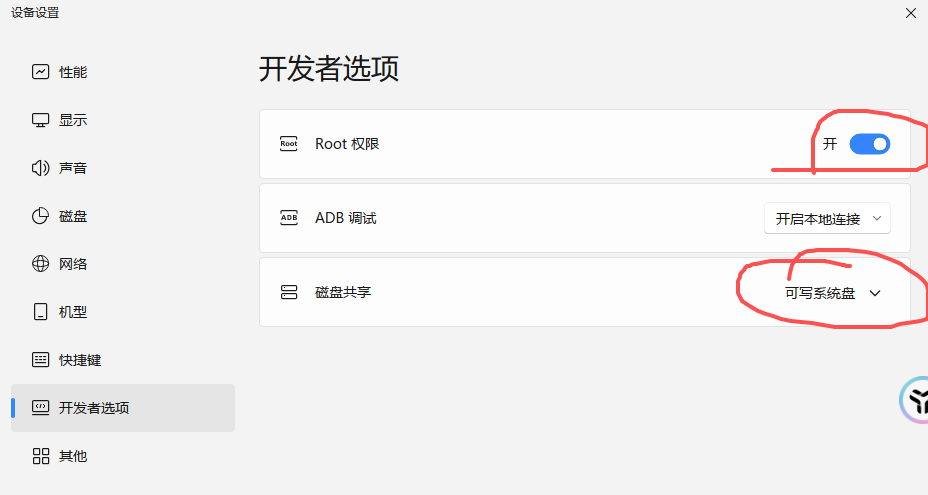The height and width of the screenshot is (495, 928).
Task: Open the ADB 调试 开启本地连接 dropdown
Action: pos(827,218)
